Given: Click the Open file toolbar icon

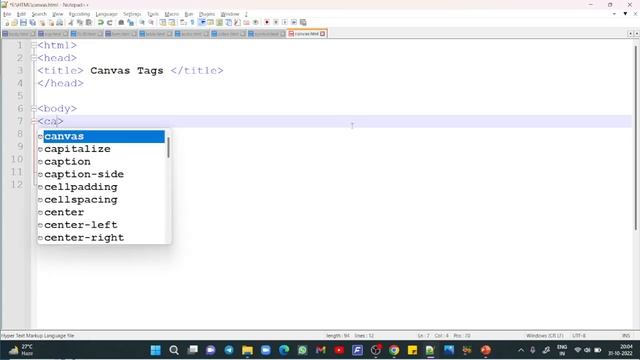Looking at the screenshot, I should (14, 22).
